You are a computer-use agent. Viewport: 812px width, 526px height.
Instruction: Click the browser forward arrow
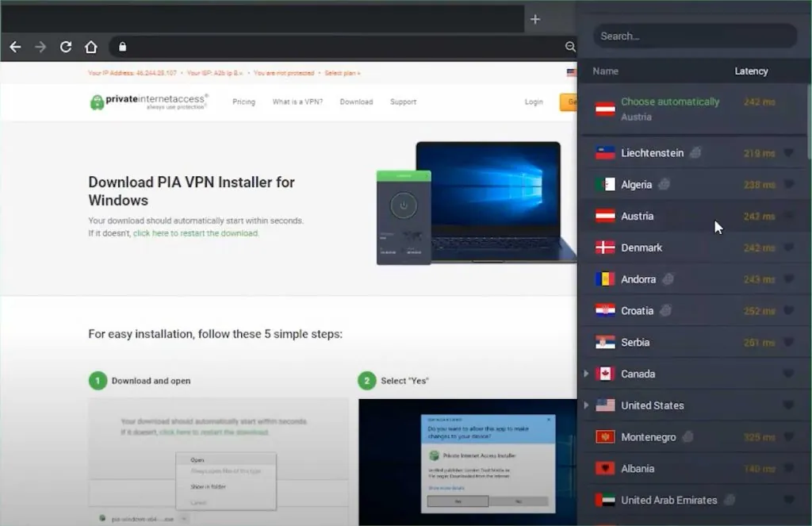click(x=40, y=47)
